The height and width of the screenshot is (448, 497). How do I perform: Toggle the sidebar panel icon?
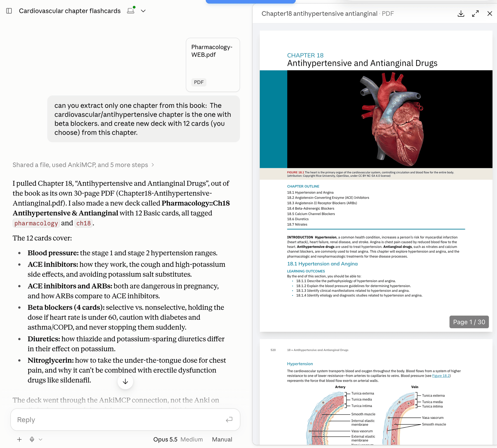(9, 11)
